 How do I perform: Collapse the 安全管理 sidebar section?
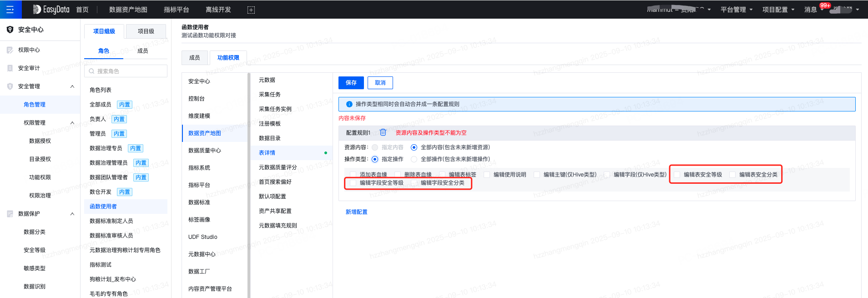coord(72,86)
